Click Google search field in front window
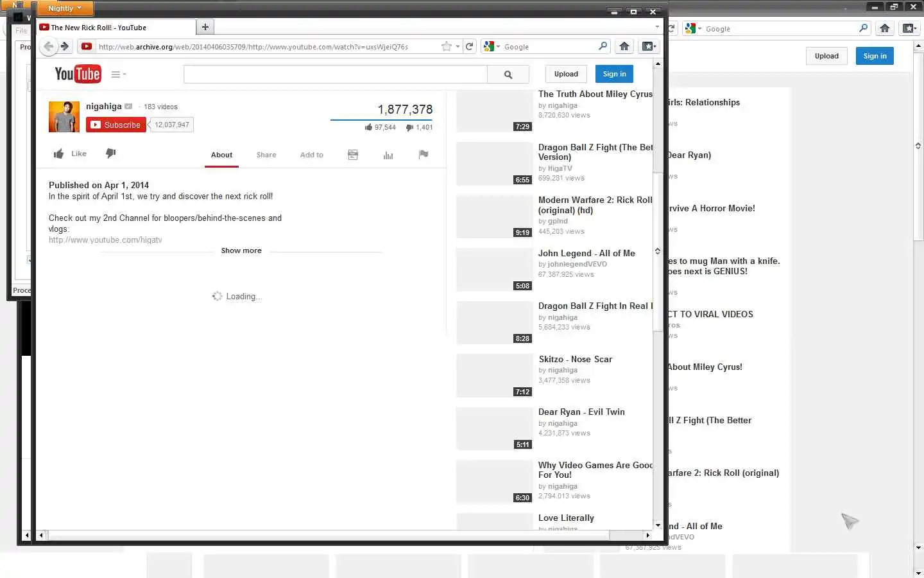The height and width of the screenshot is (578, 924). tap(549, 46)
